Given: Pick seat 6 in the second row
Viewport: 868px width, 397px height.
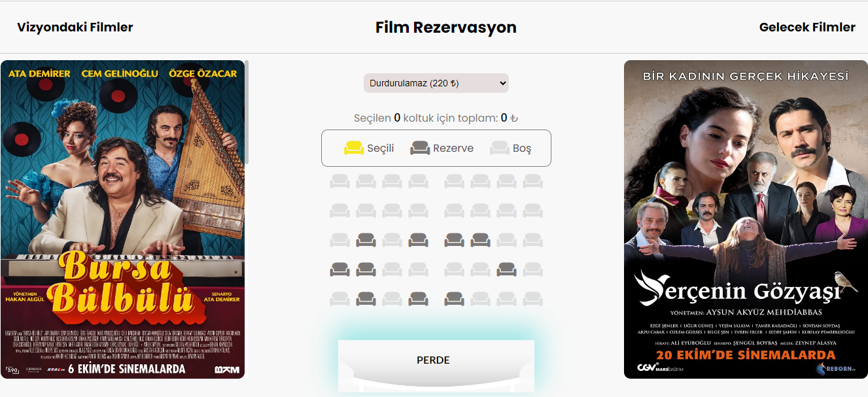Looking at the screenshot, I should coord(480,211).
